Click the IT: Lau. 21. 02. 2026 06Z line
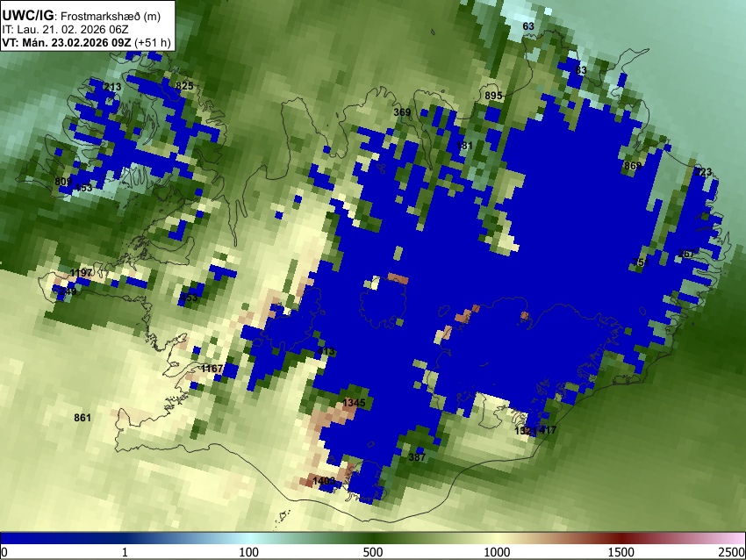This screenshot has width=746, height=560. click(x=65, y=30)
